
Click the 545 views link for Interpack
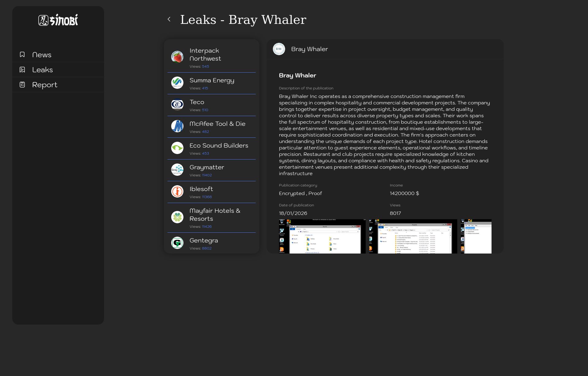205,66
